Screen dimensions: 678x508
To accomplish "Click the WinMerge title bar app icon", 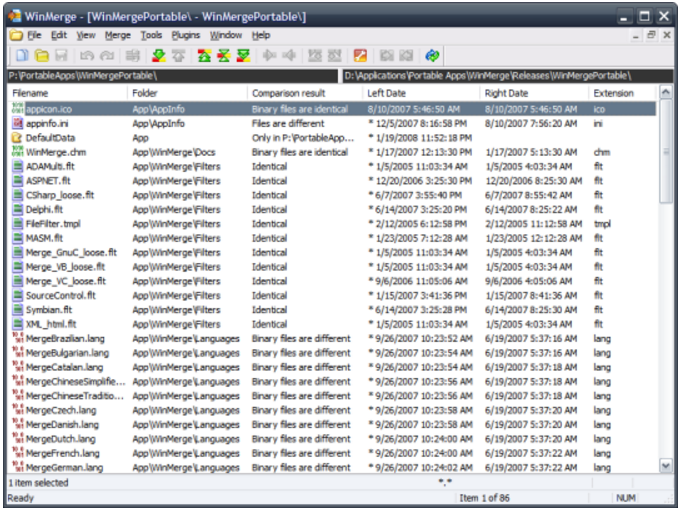I will [15, 16].
